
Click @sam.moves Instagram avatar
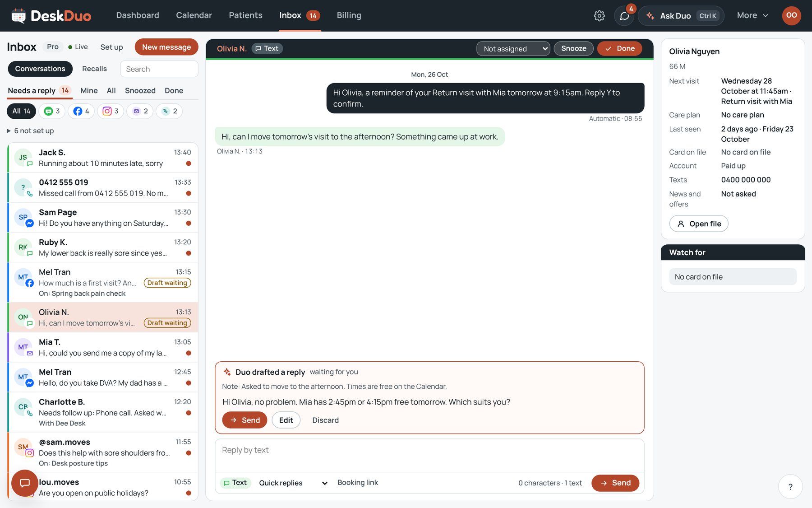[x=23, y=447]
